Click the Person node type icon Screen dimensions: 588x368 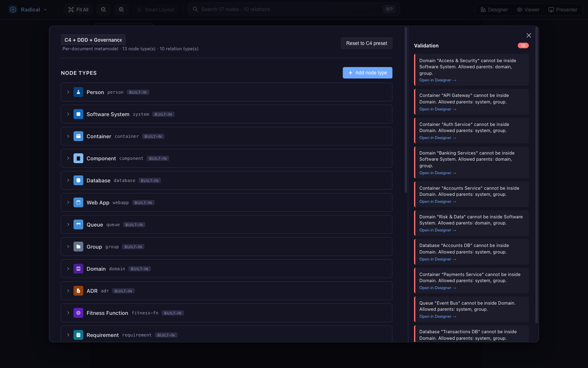click(x=78, y=92)
